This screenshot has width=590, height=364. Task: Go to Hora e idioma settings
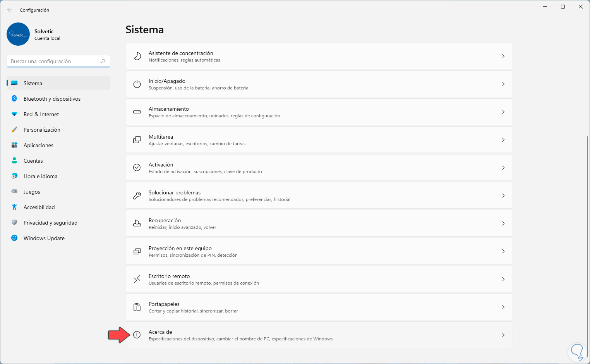(40, 176)
